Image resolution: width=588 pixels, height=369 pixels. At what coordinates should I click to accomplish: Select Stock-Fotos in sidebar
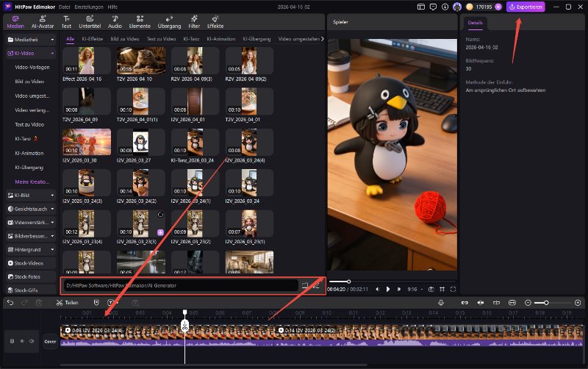tap(31, 276)
